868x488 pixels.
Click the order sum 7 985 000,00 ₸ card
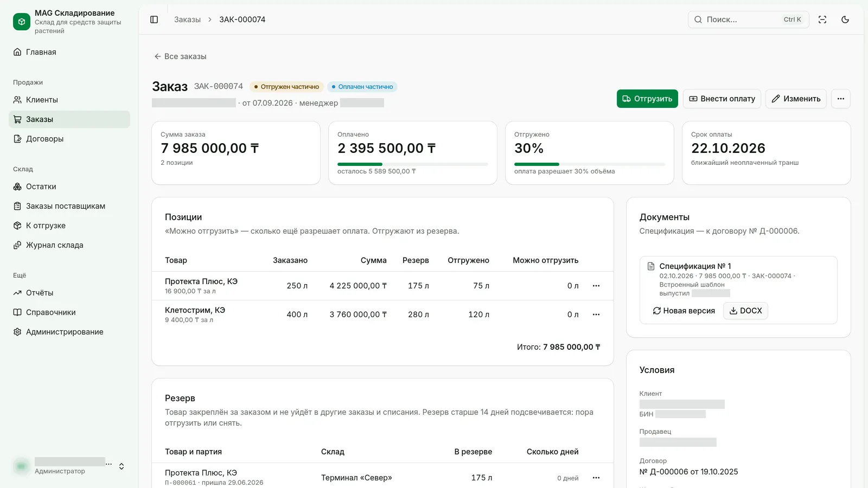click(236, 153)
